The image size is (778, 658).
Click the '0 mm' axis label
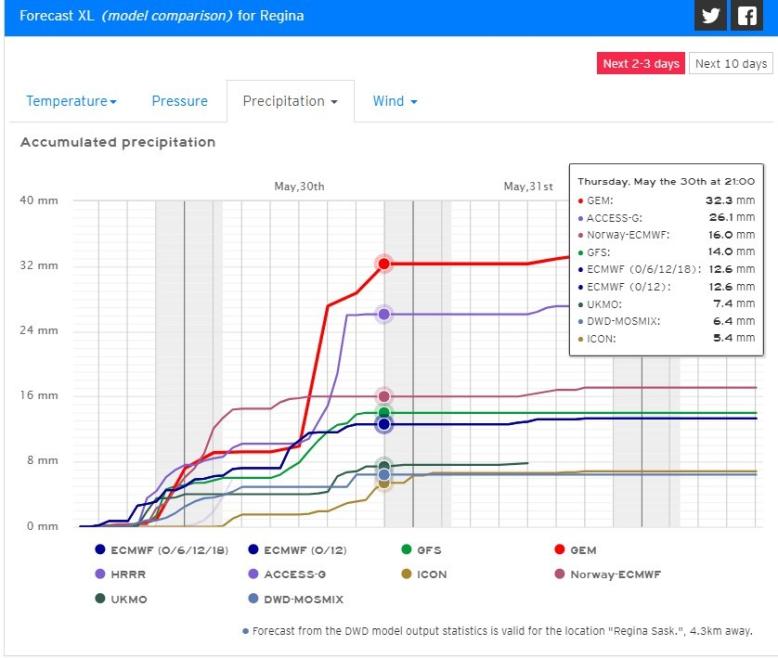point(43,526)
